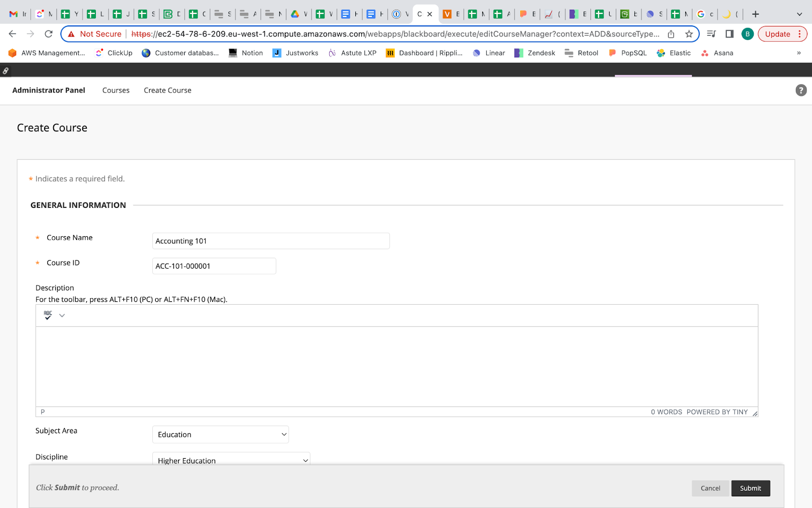Open the Zendesk bookmark
Screen dimensions: 812x508
tap(535, 53)
